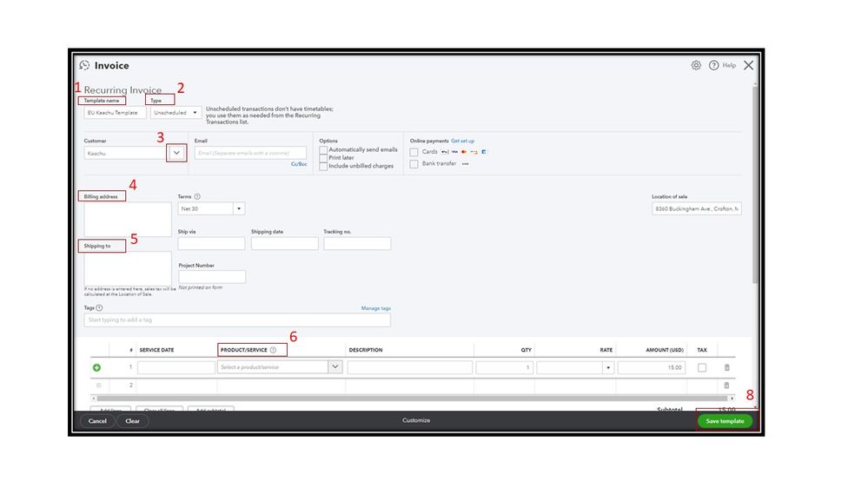Click the DESCRIPTION column header
Image resolution: width=868 pixels, height=488 pixels.
[x=365, y=350]
